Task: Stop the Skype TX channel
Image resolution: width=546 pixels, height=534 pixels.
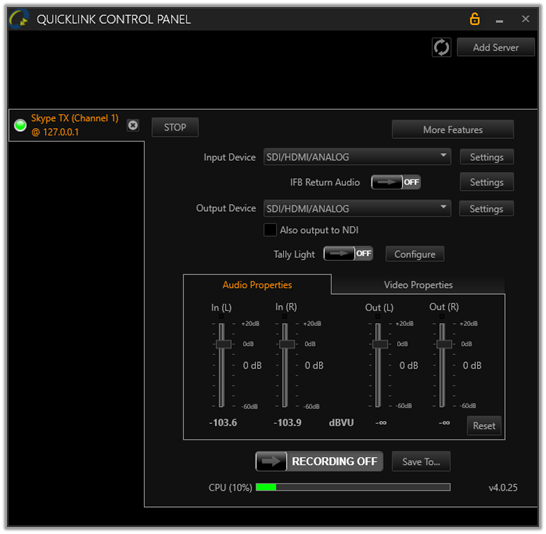Action: click(x=175, y=127)
